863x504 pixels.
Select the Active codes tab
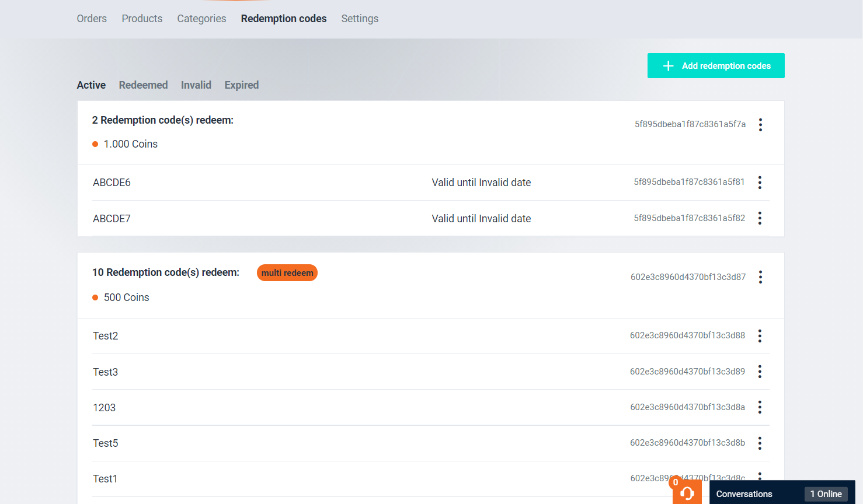click(x=91, y=85)
